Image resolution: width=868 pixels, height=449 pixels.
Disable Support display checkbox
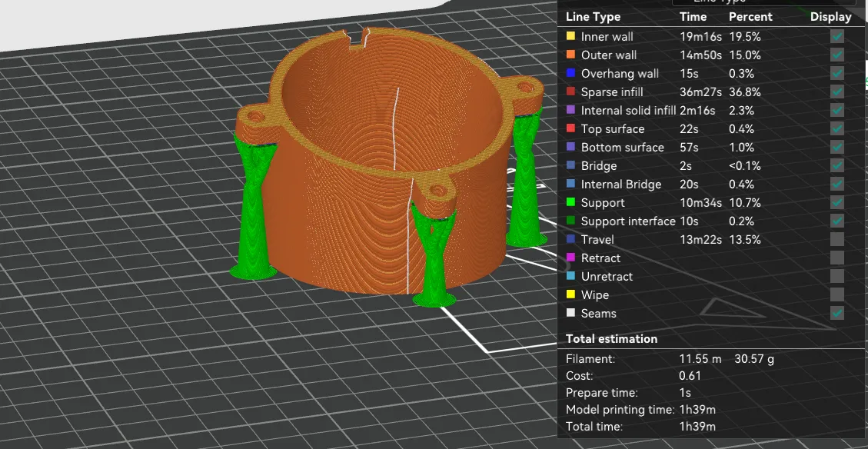837,202
